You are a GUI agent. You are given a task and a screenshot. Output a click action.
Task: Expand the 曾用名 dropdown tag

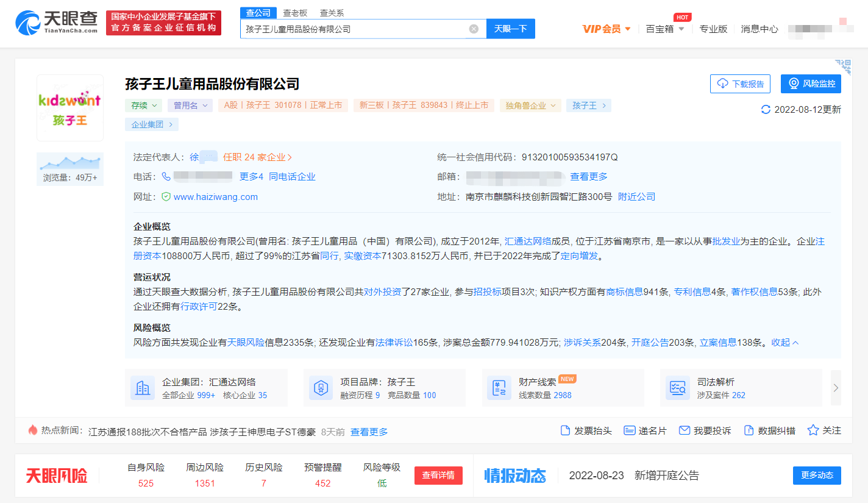click(x=190, y=105)
